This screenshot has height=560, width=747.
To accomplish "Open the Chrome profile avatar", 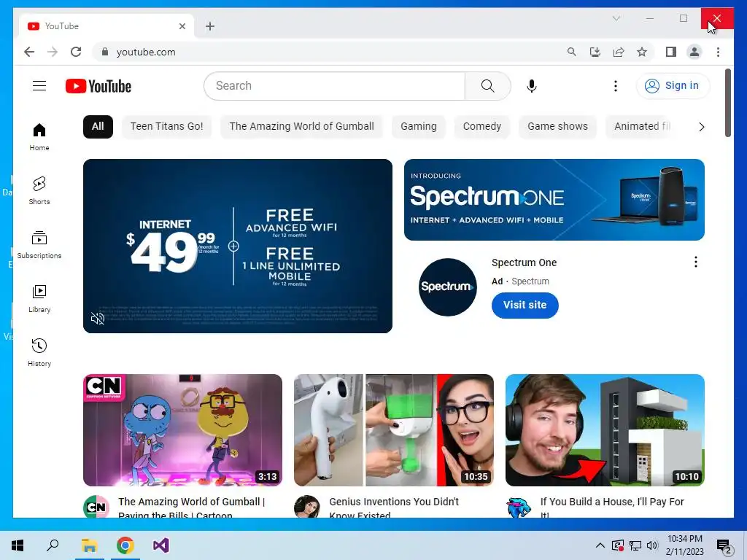I will coord(694,52).
